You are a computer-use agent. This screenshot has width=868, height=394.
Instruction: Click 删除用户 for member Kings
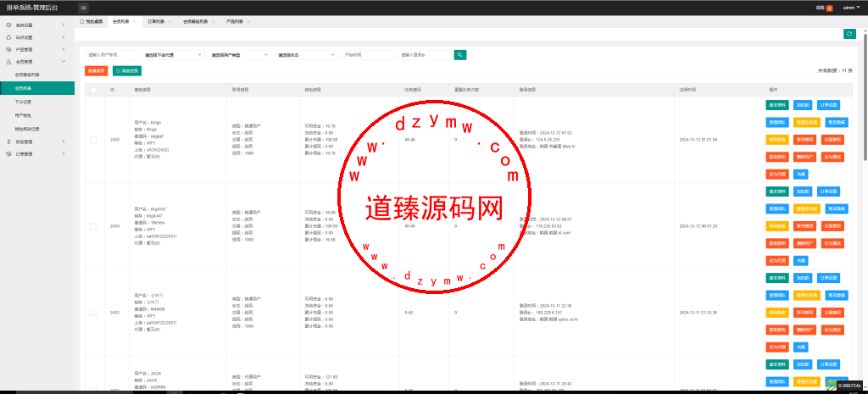coord(805,157)
